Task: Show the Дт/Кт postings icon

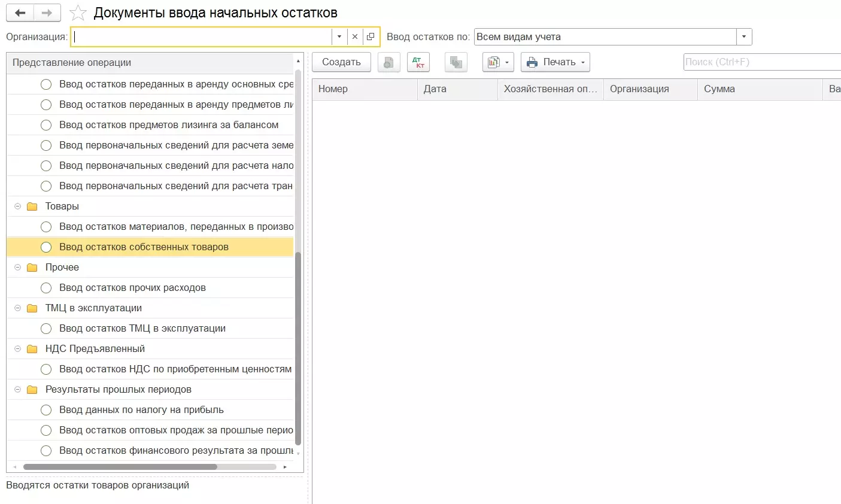Action: point(418,62)
